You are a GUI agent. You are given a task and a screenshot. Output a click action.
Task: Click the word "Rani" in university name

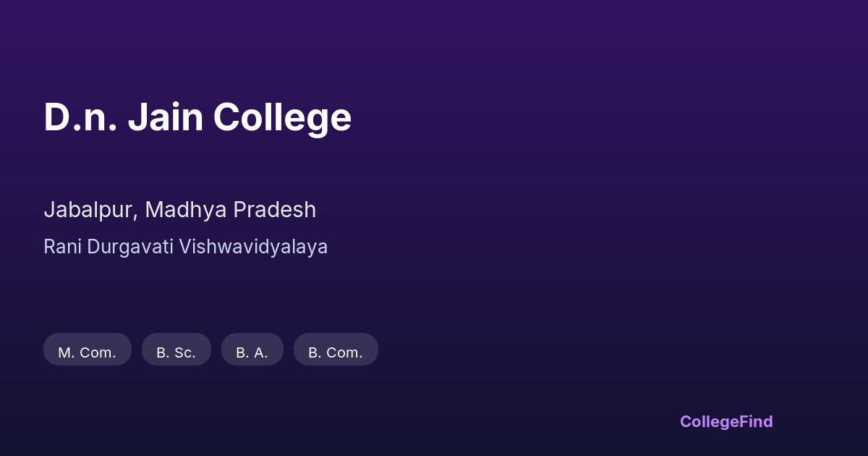pyautogui.click(x=63, y=247)
